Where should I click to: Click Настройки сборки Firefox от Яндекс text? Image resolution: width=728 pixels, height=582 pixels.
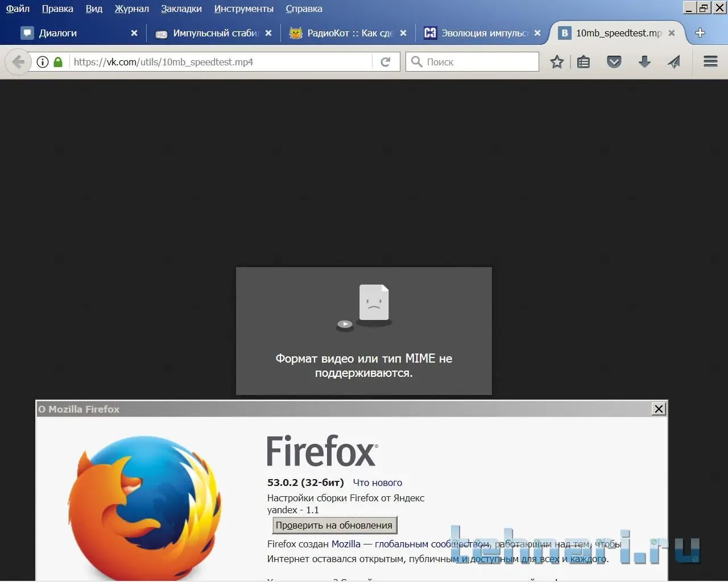[x=346, y=498]
